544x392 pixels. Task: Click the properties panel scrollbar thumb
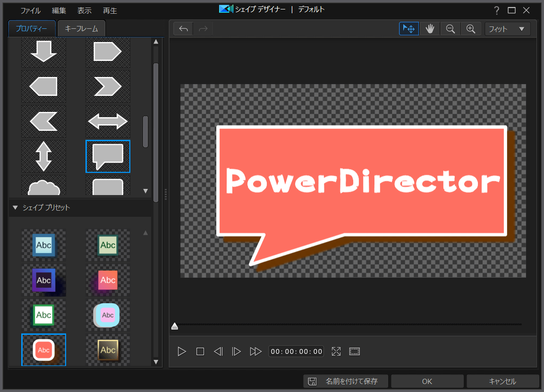tap(156, 133)
